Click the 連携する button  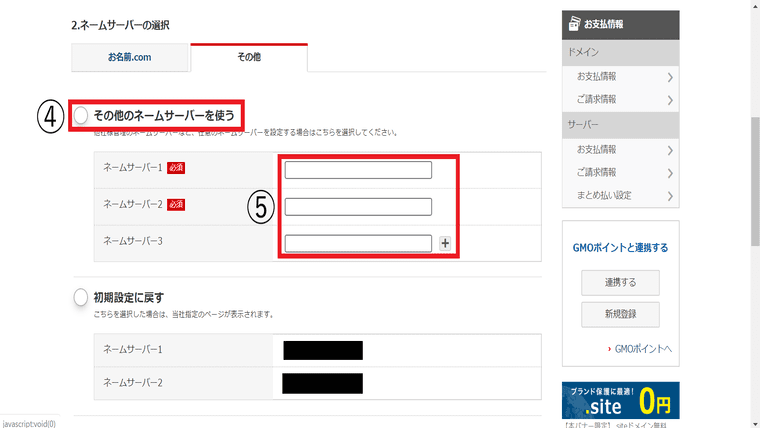[x=620, y=283]
